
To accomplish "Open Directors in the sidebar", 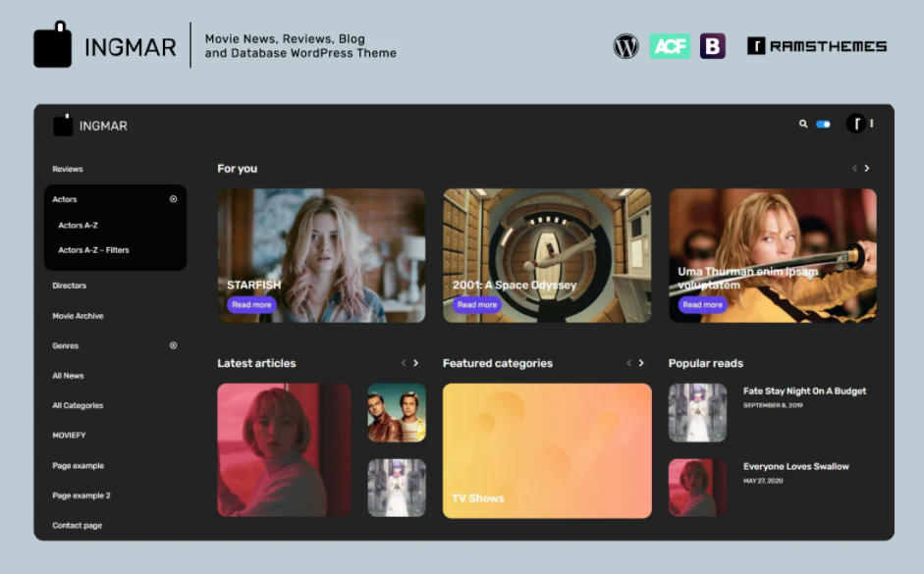I will 70,286.
